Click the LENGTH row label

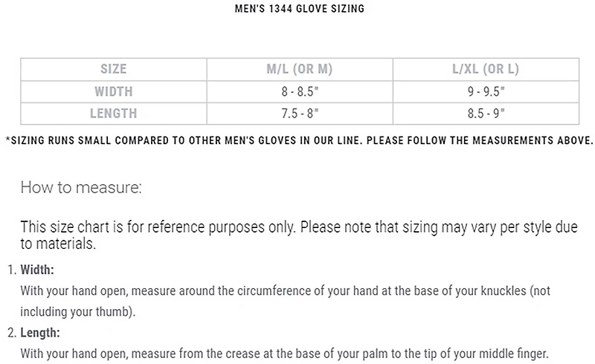point(114,114)
